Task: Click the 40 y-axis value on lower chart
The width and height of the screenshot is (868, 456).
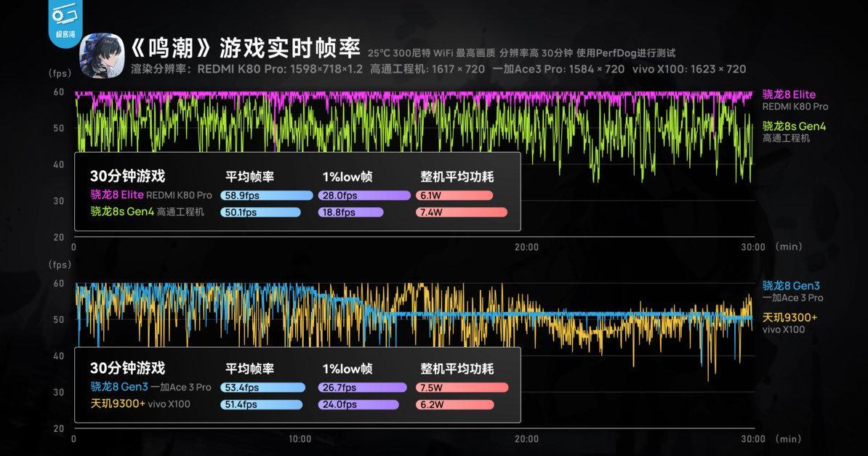Action: click(59, 356)
